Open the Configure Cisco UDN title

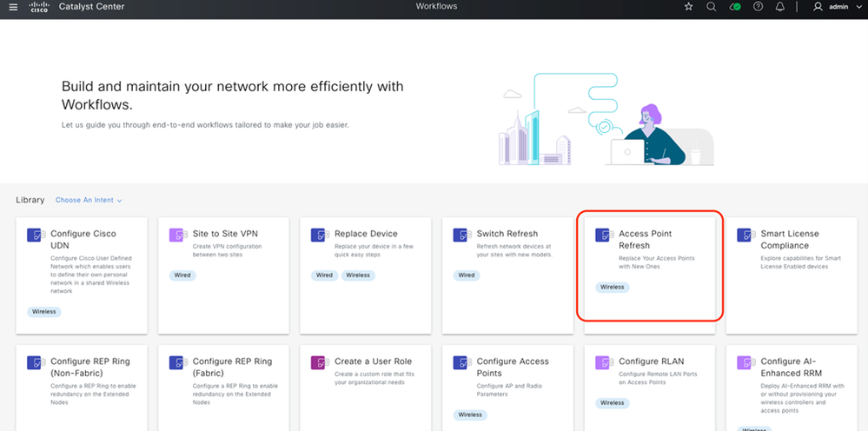coord(83,240)
